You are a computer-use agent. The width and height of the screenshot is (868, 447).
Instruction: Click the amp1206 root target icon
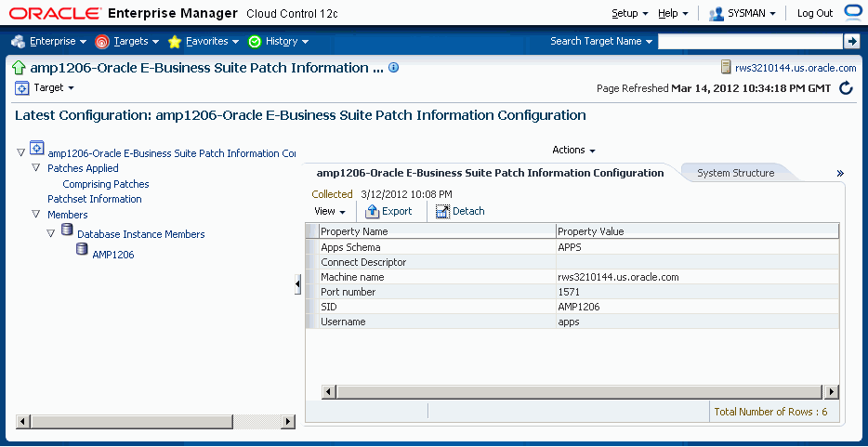36,148
